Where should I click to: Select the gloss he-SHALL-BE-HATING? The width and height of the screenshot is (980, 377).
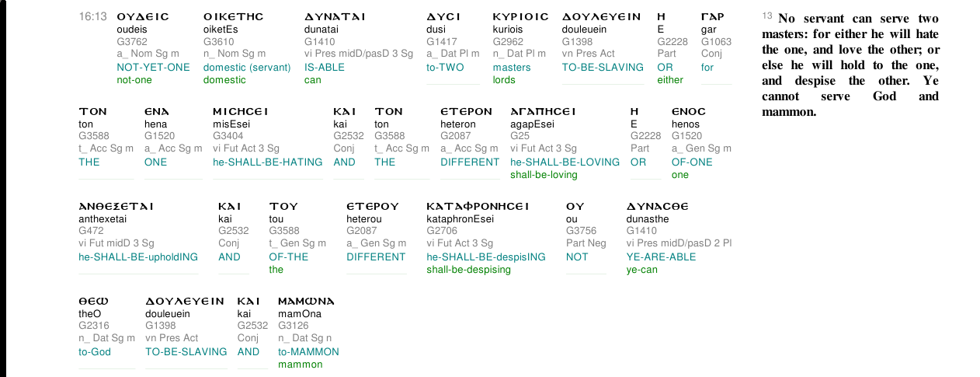268,162
